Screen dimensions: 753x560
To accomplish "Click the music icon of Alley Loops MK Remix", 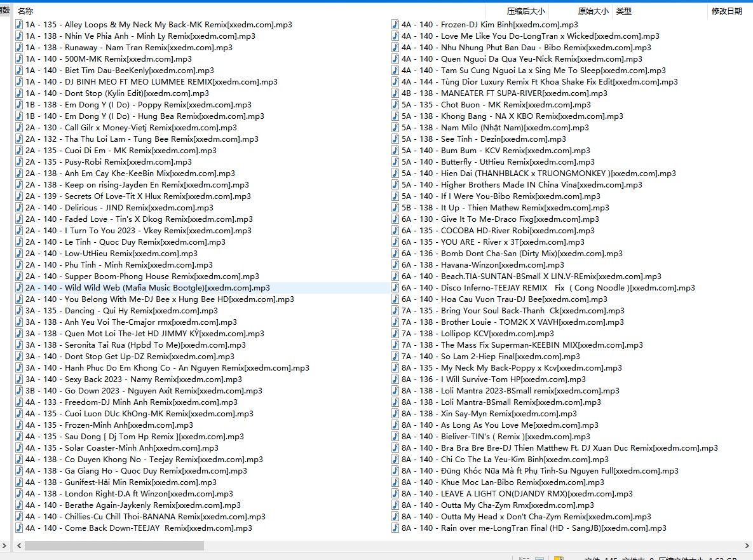I will click(x=19, y=25).
